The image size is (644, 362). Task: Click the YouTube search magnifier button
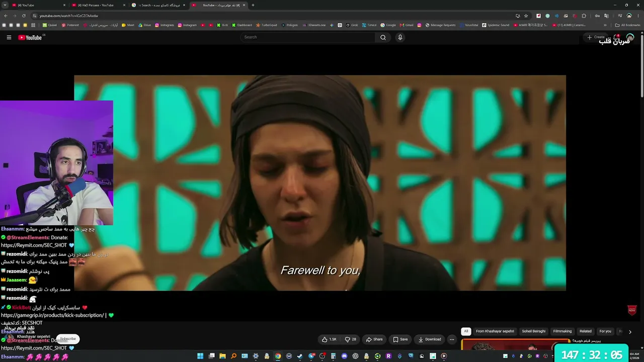tap(383, 37)
